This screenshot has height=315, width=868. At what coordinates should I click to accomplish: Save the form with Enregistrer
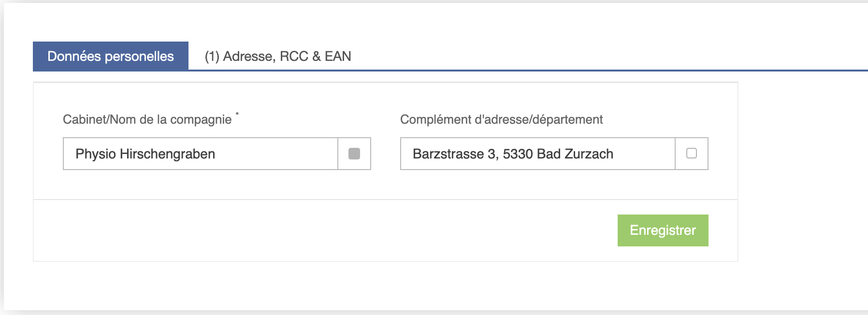(663, 230)
